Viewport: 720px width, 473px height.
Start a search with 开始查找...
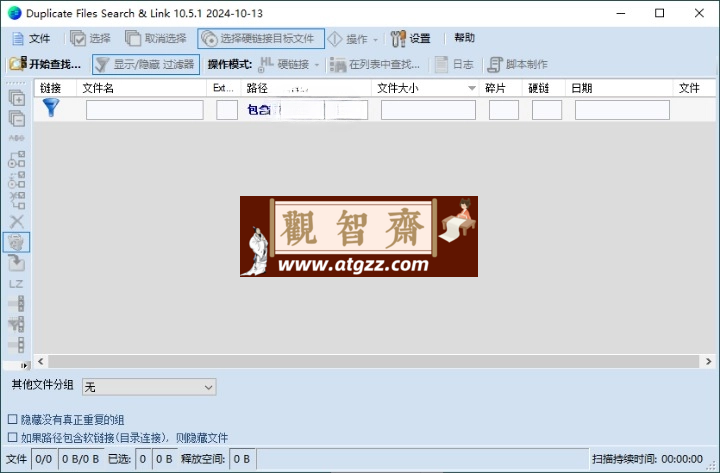45,64
